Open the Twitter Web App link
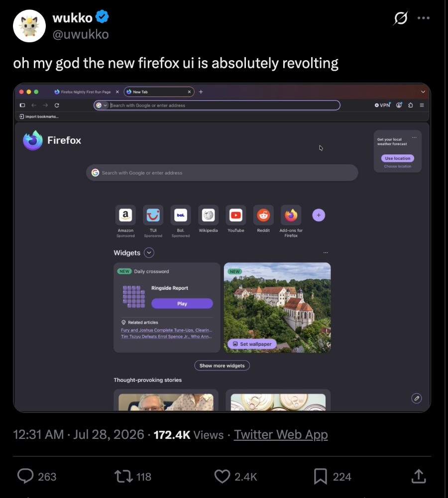This screenshot has width=448, height=498. pos(281,434)
